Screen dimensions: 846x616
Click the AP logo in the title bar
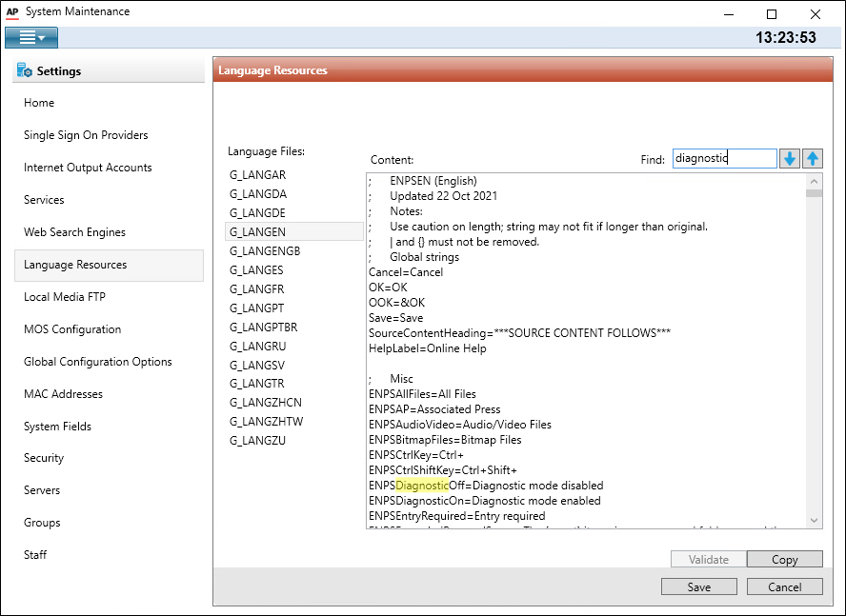[11, 11]
